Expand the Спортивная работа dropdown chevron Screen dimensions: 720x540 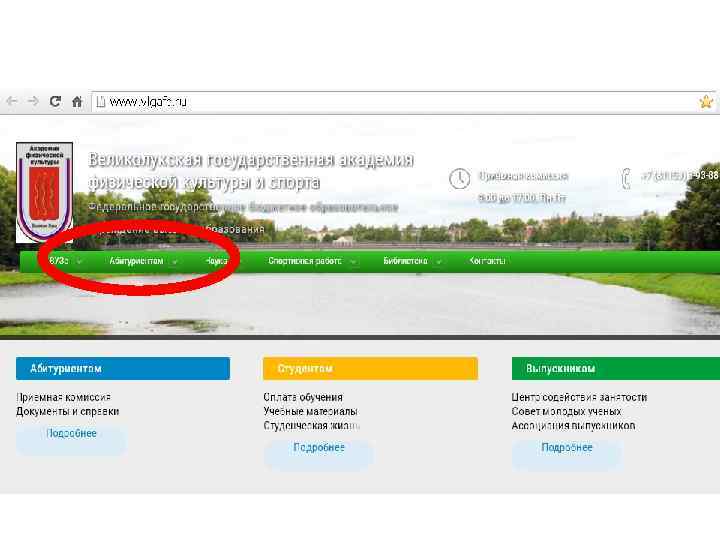tap(353, 262)
